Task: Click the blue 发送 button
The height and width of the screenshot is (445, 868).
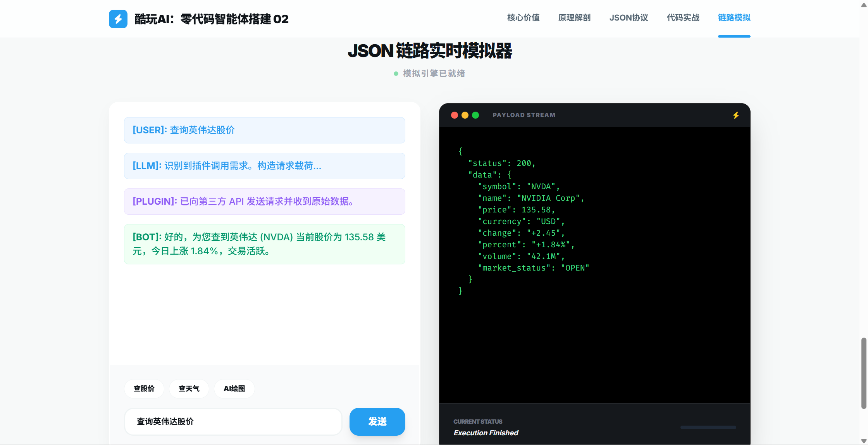Action: coord(377,422)
